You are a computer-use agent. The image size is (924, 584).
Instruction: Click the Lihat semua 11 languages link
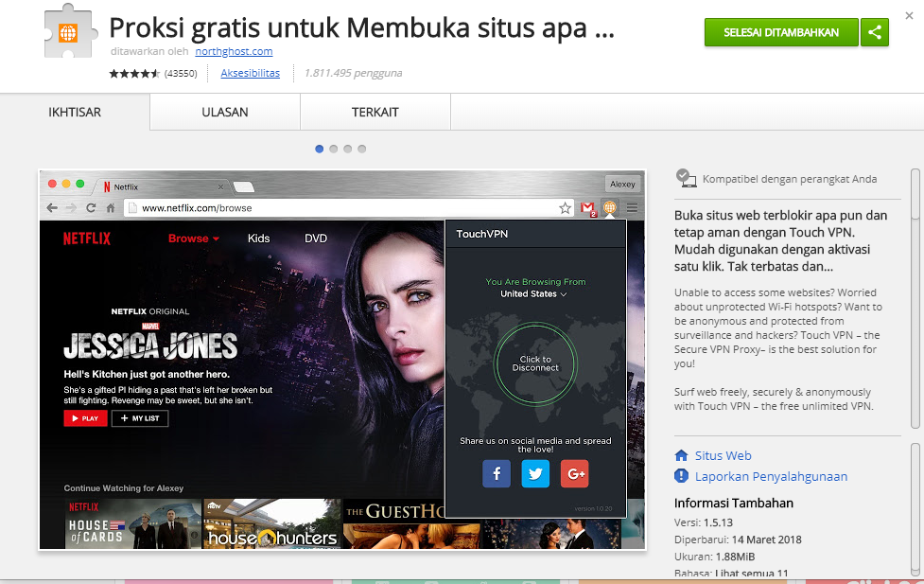[x=751, y=573]
